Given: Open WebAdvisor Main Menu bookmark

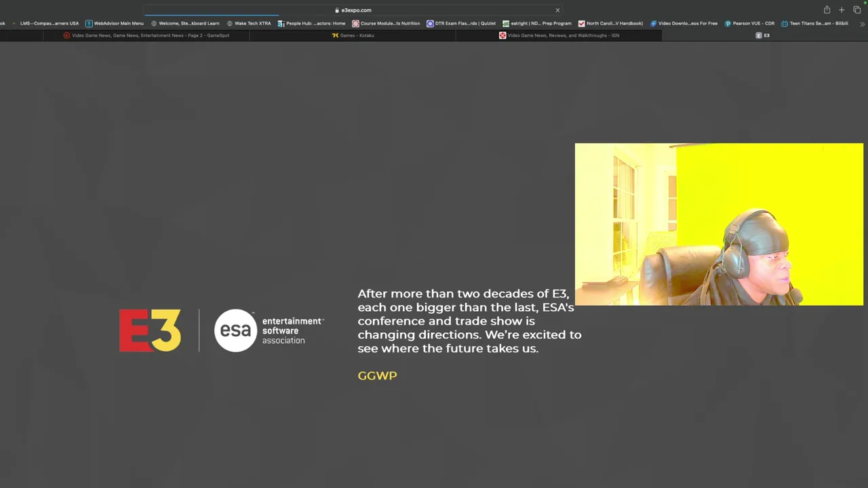Looking at the screenshot, I should [x=115, y=23].
